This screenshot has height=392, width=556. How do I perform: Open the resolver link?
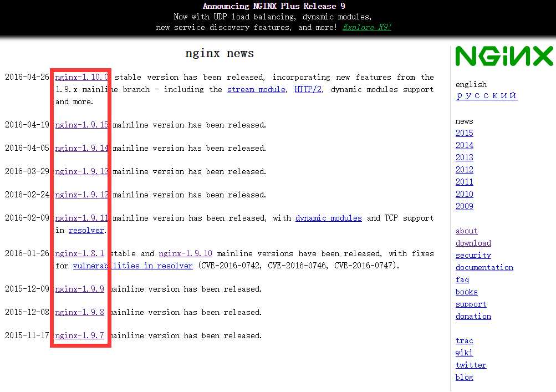[x=86, y=230]
